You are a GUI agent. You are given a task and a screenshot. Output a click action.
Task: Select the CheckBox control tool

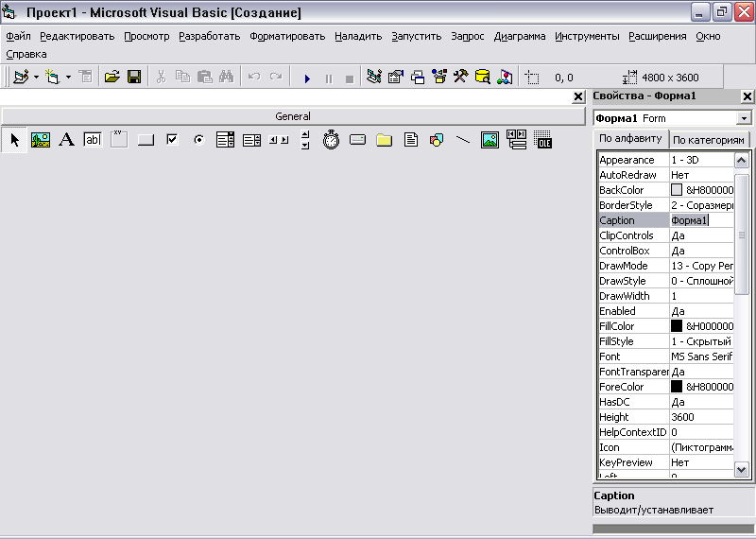point(172,140)
